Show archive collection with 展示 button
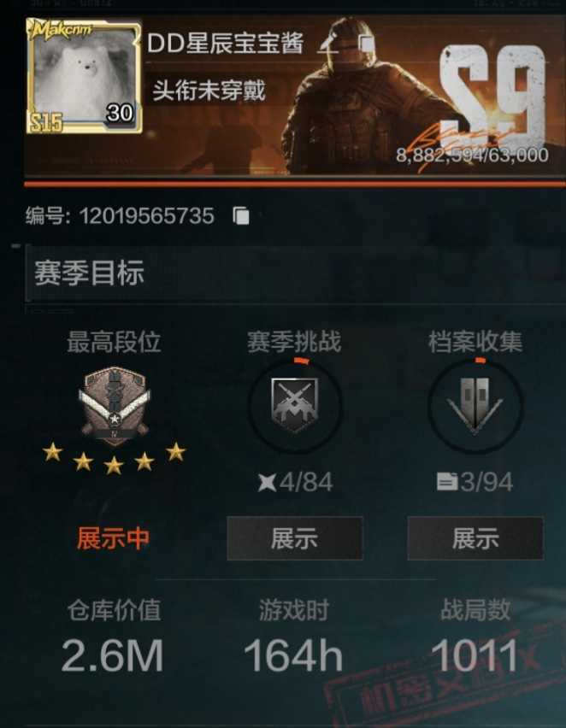566x728 pixels. [x=475, y=538]
